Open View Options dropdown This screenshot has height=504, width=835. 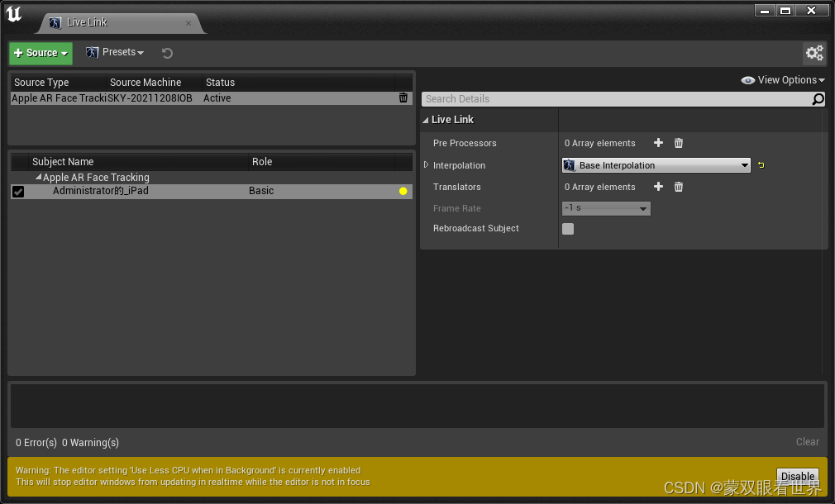click(783, 80)
